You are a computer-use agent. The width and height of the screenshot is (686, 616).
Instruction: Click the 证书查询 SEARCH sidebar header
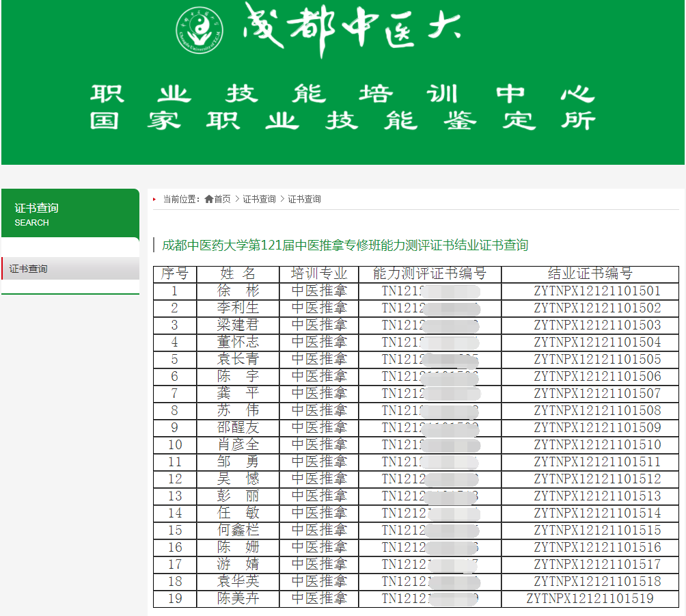click(70, 214)
